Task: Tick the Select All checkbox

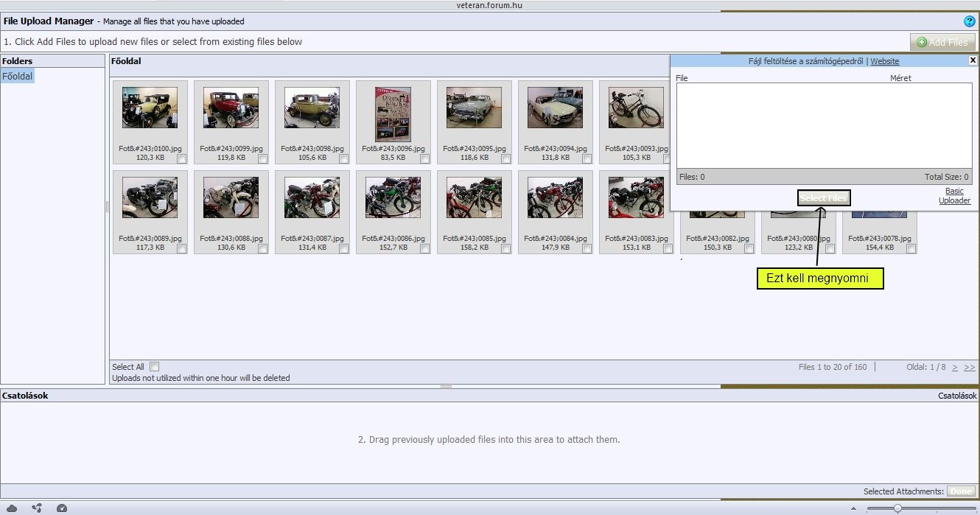Action: point(155,366)
